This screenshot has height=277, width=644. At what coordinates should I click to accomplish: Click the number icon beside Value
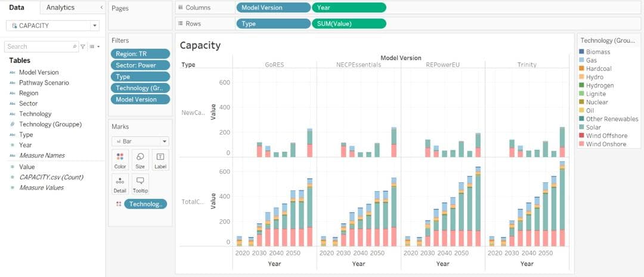[12, 167]
